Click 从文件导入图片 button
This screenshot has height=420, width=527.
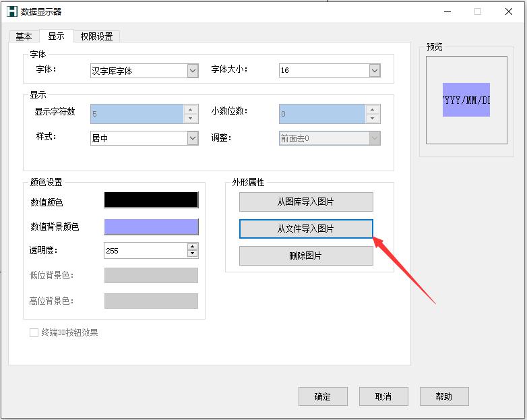[x=306, y=229]
